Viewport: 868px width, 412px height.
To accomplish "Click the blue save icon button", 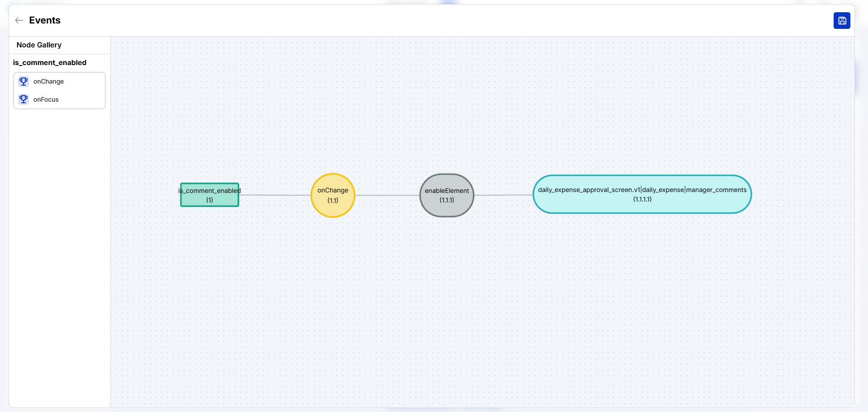I will pyautogui.click(x=841, y=21).
